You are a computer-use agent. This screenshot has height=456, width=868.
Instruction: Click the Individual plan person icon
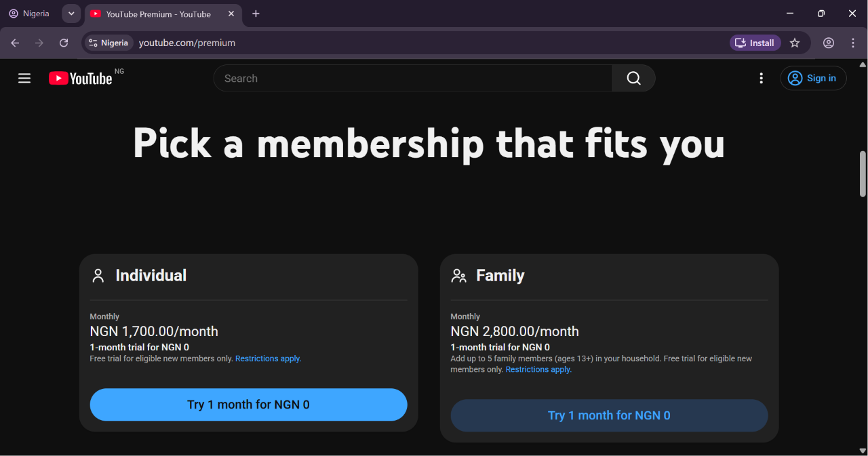click(98, 276)
